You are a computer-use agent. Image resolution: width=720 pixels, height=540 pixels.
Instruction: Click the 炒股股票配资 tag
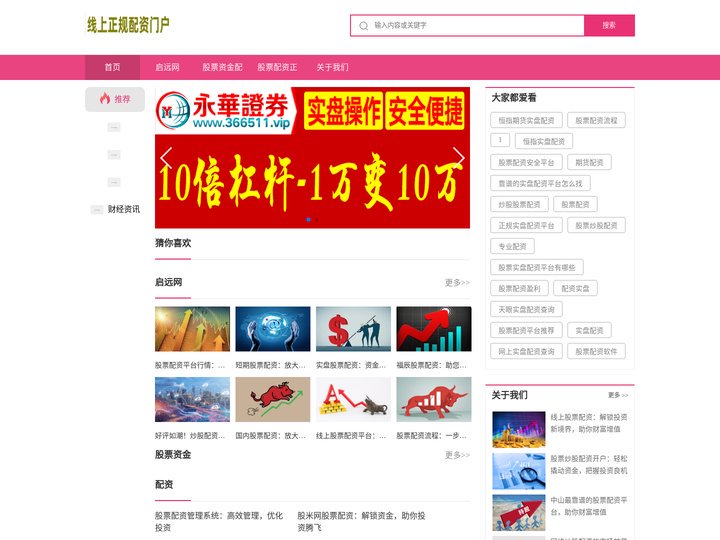tap(519, 205)
